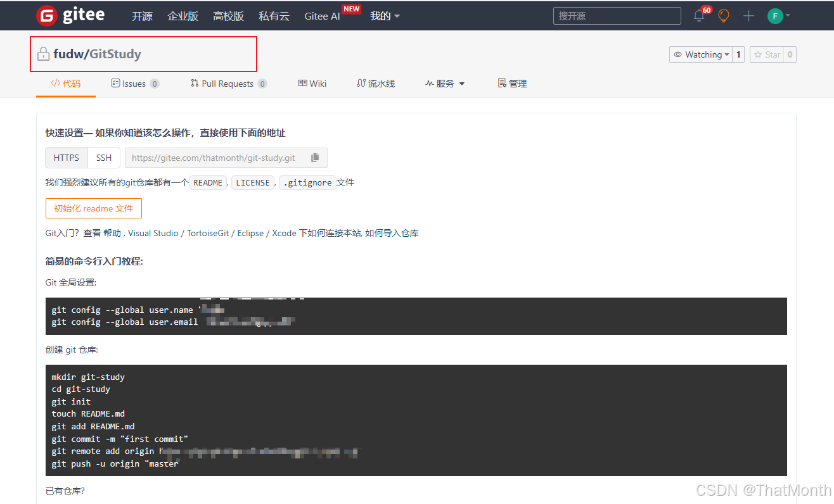Open the Xcode link
Screen dimensions: 834x504
pyautogui.click(x=284, y=233)
